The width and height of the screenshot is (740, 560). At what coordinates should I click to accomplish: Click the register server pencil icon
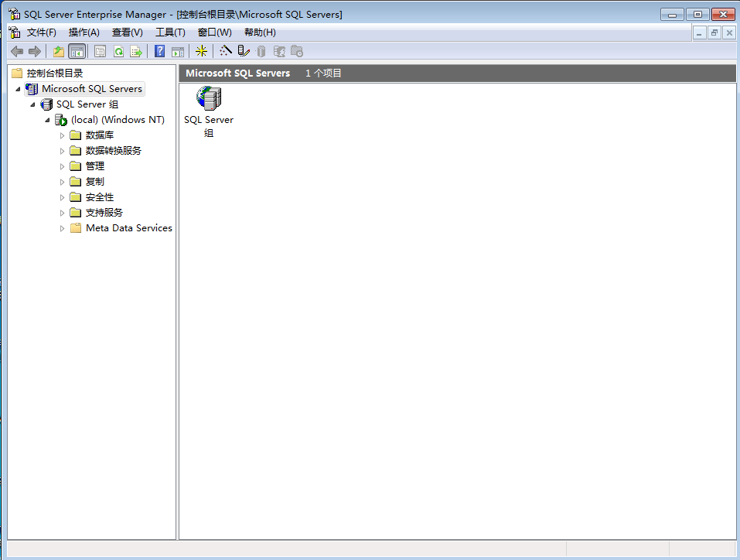point(244,50)
